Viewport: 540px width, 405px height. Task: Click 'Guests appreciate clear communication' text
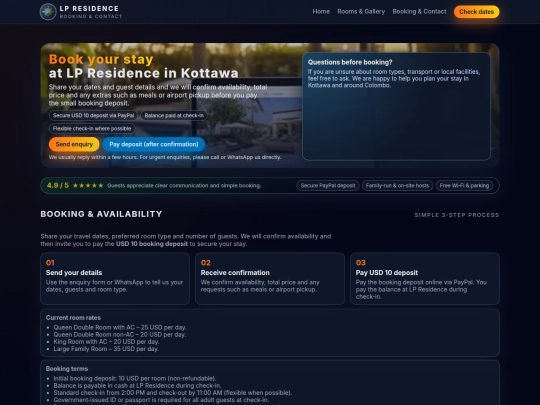click(x=184, y=186)
